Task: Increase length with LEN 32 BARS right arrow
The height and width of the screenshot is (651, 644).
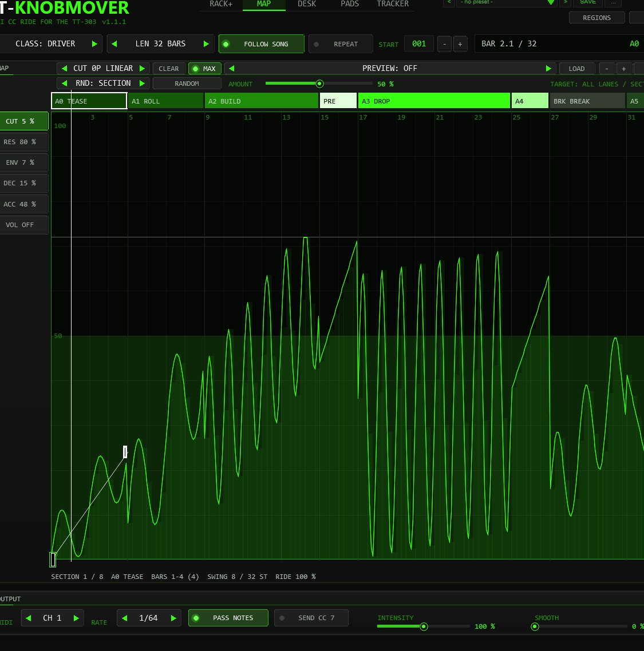Action: [206, 44]
